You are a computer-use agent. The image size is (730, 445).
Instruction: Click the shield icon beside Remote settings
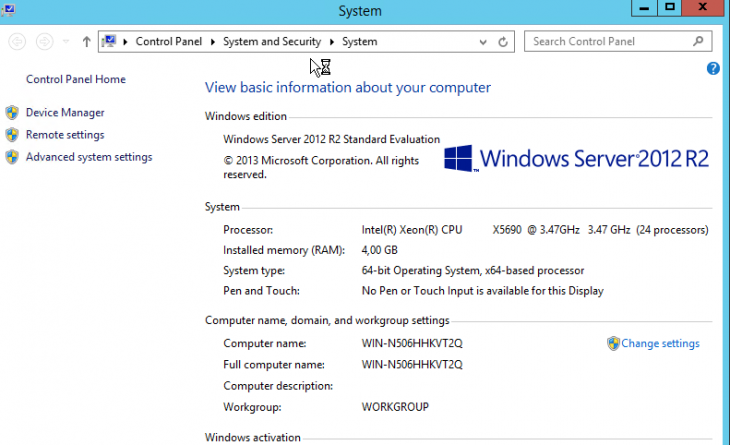pyautogui.click(x=12, y=135)
